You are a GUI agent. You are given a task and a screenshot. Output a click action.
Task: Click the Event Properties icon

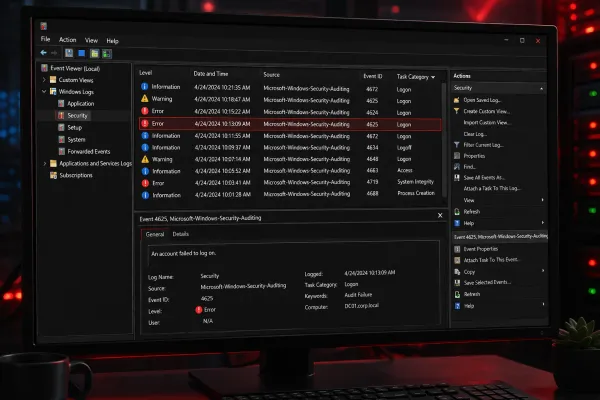tap(457, 249)
